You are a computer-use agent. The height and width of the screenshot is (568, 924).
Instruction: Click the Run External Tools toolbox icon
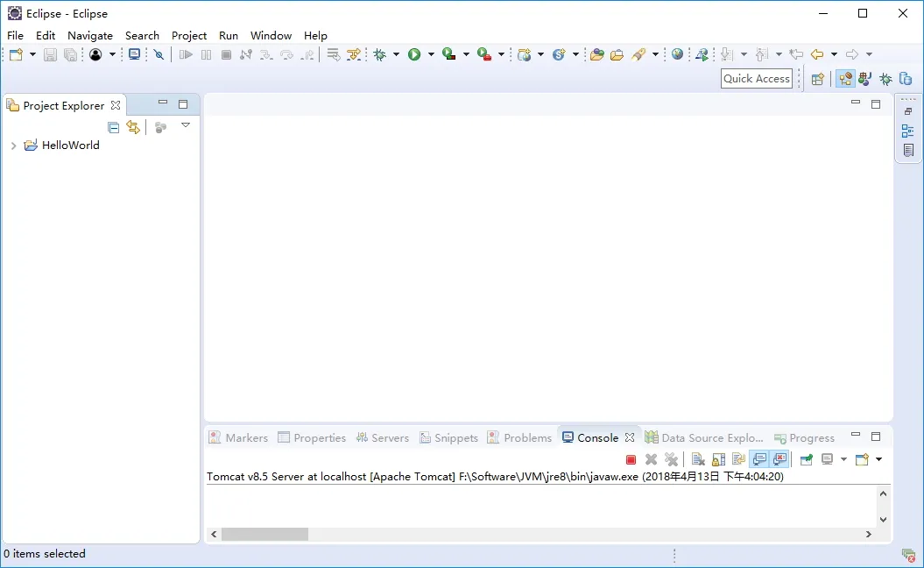click(484, 54)
